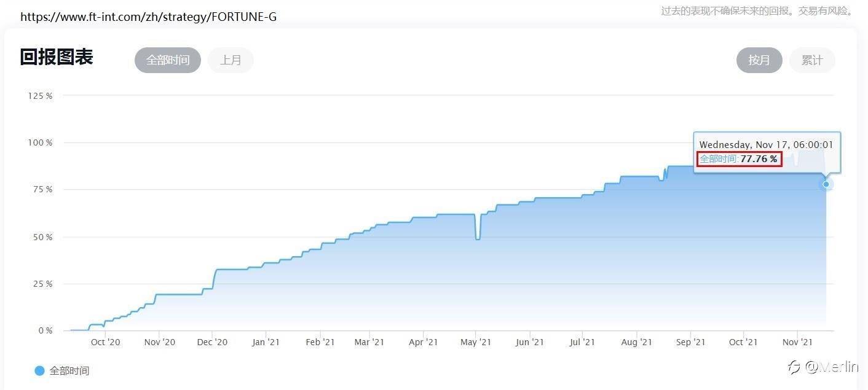Click the highlighted Nov 17 data point

point(826,184)
